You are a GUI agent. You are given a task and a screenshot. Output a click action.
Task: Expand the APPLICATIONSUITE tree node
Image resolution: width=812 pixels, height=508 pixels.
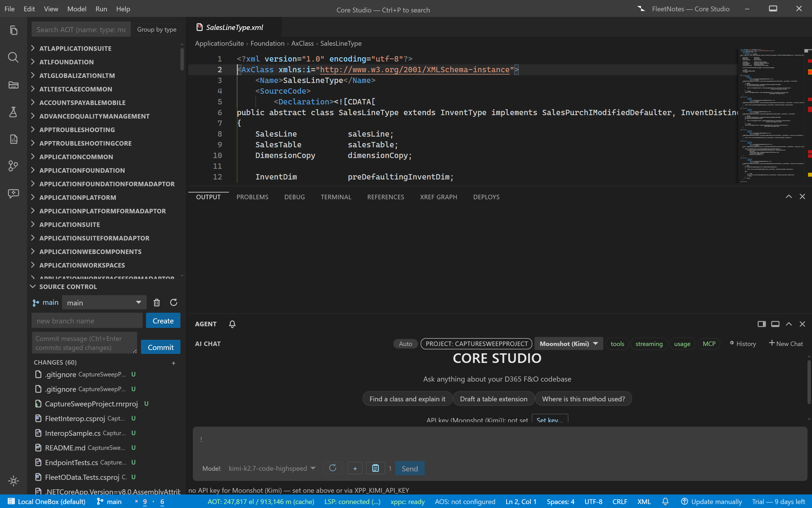click(x=70, y=224)
